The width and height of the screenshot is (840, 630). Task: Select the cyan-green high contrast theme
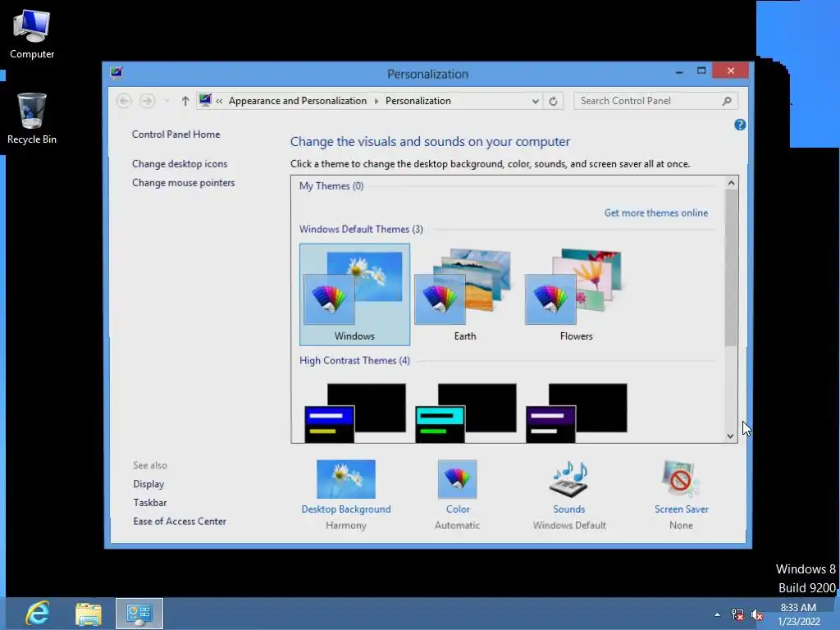pyautogui.click(x=465, y=413)
